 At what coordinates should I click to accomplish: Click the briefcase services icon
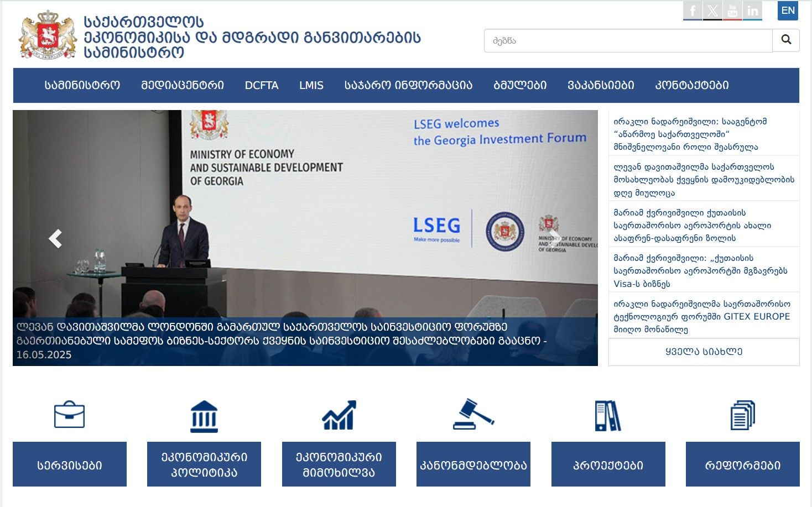69,415
